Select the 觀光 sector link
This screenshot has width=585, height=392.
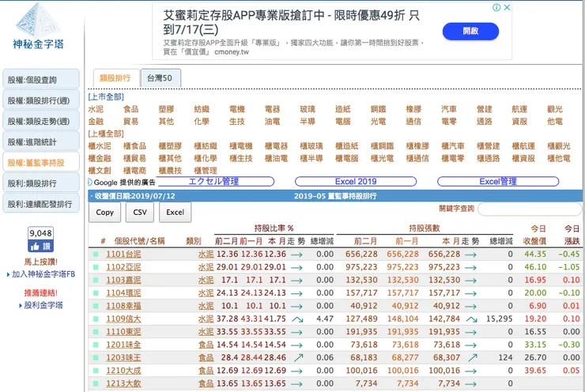point(555,109)
